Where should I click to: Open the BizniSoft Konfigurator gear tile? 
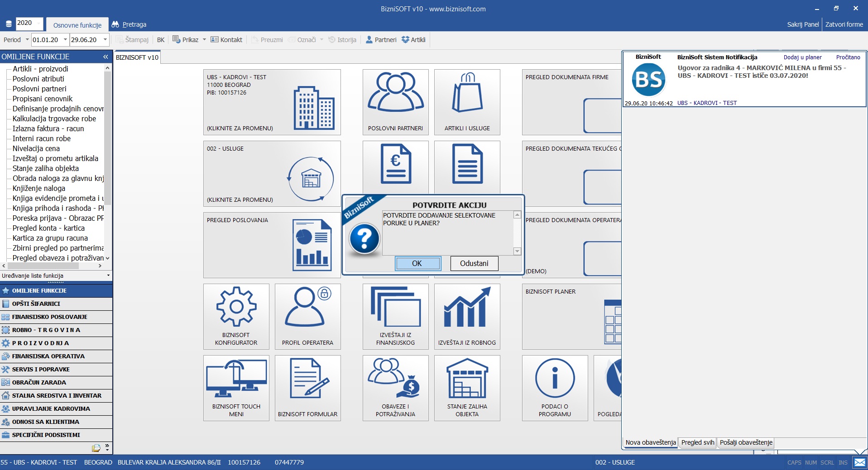coord(236,317)
